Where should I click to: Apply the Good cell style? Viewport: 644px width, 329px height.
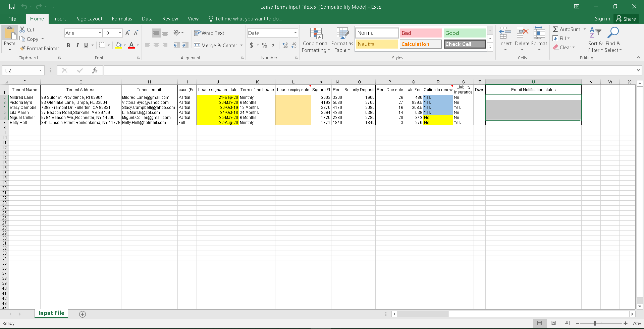464,33
